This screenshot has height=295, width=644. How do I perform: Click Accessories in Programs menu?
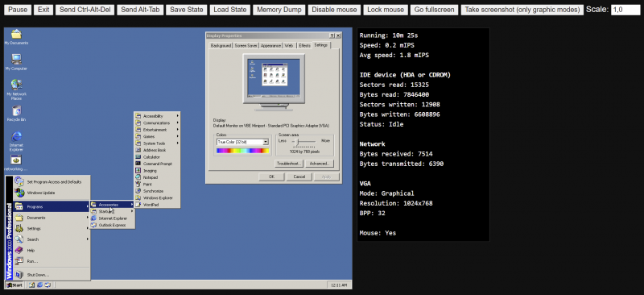(113, 205)
